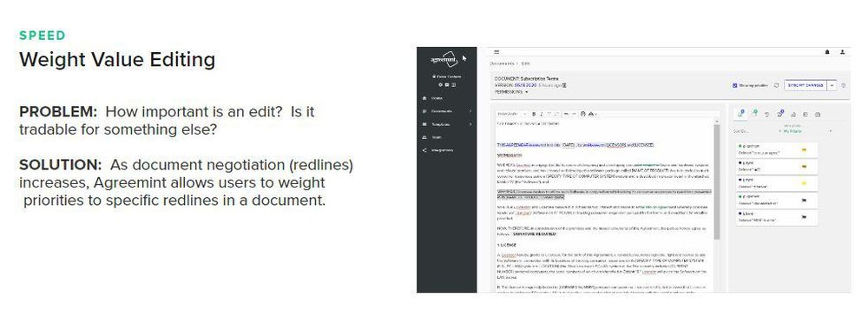Select the first redlines tab icon
Screen dimensions: 868x330
coord(741,114)
